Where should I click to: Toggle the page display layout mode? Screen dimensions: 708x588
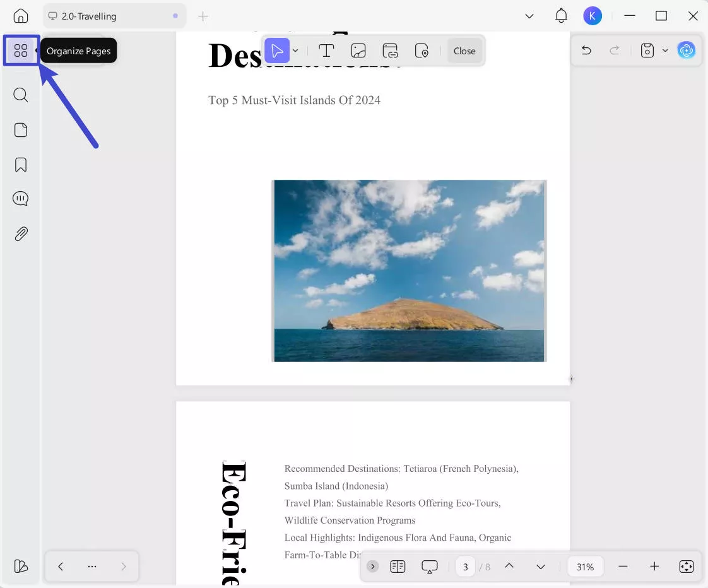click(x=398, y=567)
